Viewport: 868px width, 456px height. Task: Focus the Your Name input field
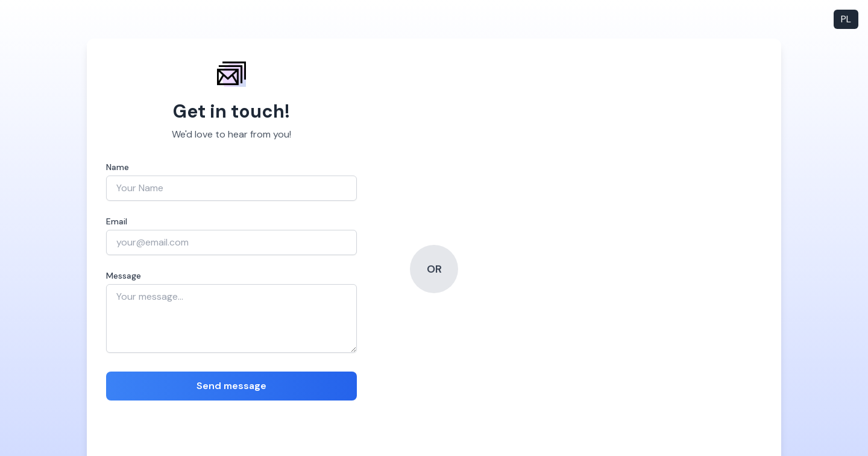click(231, 188)
